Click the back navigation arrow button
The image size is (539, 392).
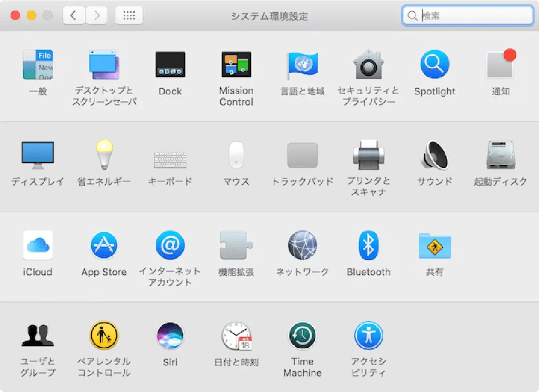click(x=74, y=16)
